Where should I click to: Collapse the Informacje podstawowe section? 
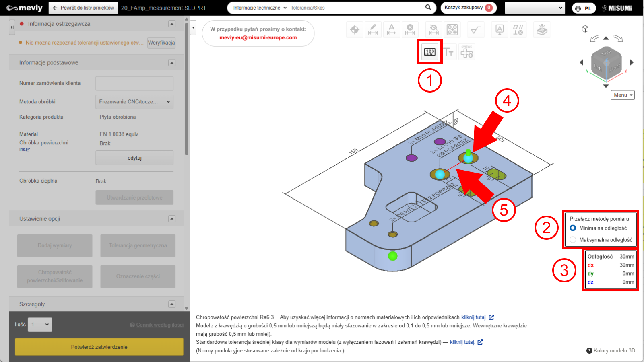pyautogui.click(x=172, y=63)
